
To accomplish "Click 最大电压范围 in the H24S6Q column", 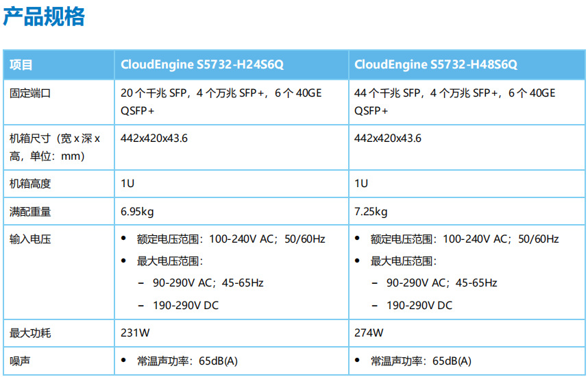I will point(170,261).
